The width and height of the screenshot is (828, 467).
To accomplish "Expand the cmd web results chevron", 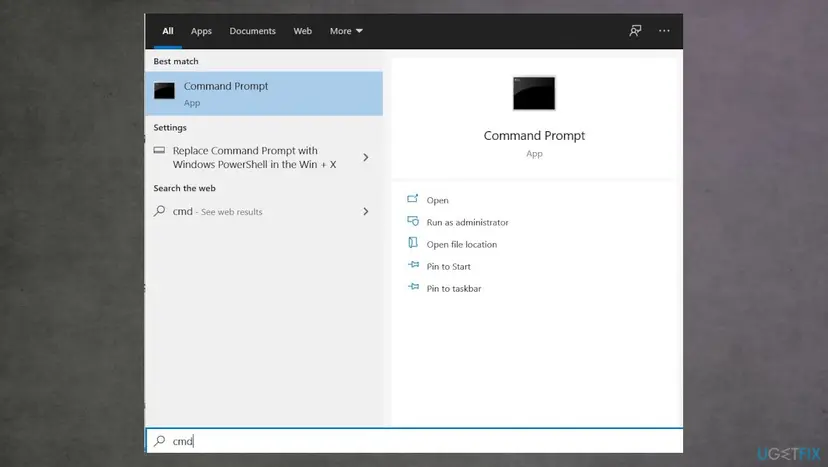I will [365, 211].
